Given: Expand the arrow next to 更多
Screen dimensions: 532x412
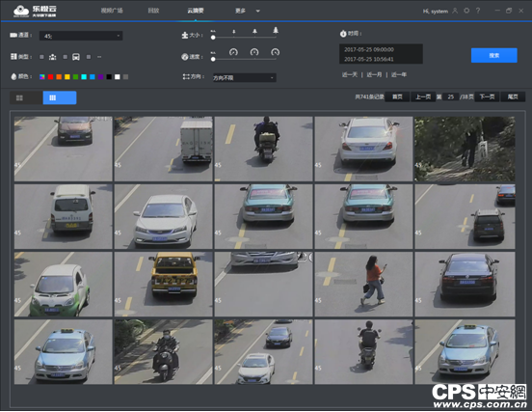Looking at the screenshot, I should (x=258, y=12).
